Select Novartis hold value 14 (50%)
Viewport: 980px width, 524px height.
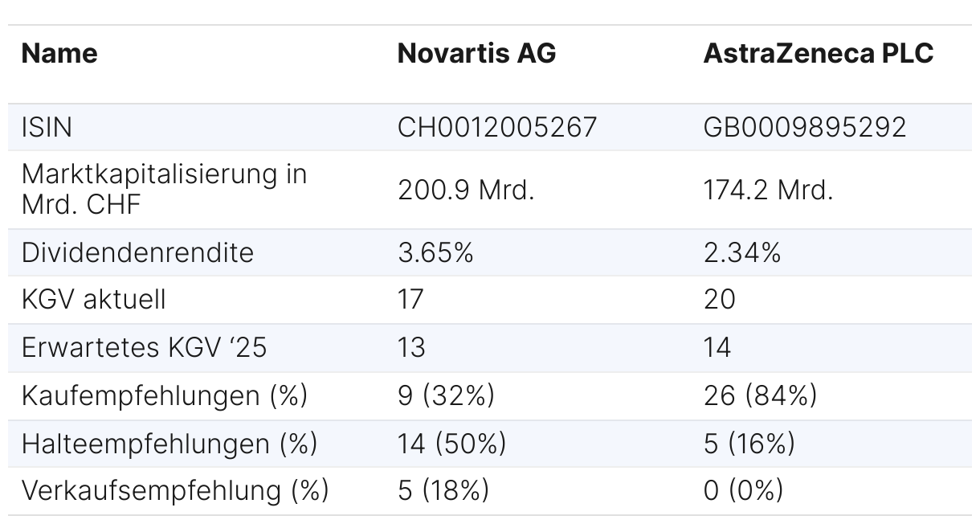click(x=451, y=443)
